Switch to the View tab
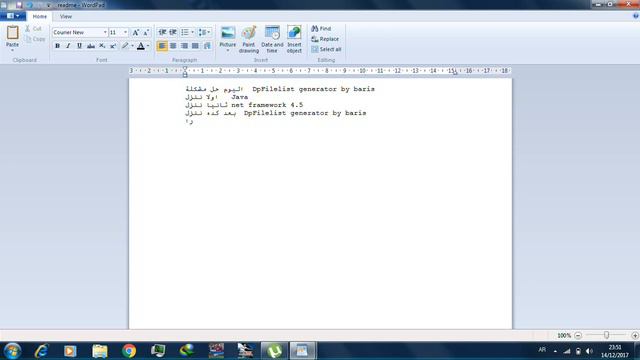640x360 pixels. (66, 16)
